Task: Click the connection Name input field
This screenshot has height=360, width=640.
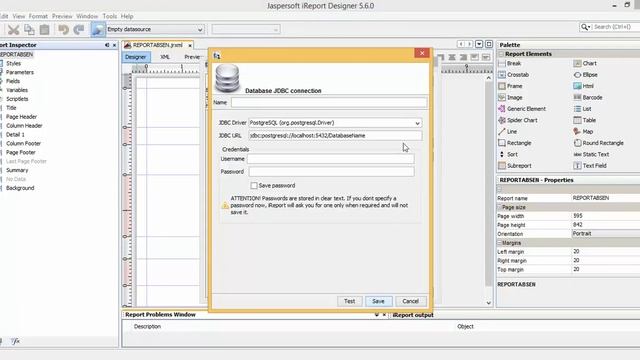Action: click(x=329, y=102)
